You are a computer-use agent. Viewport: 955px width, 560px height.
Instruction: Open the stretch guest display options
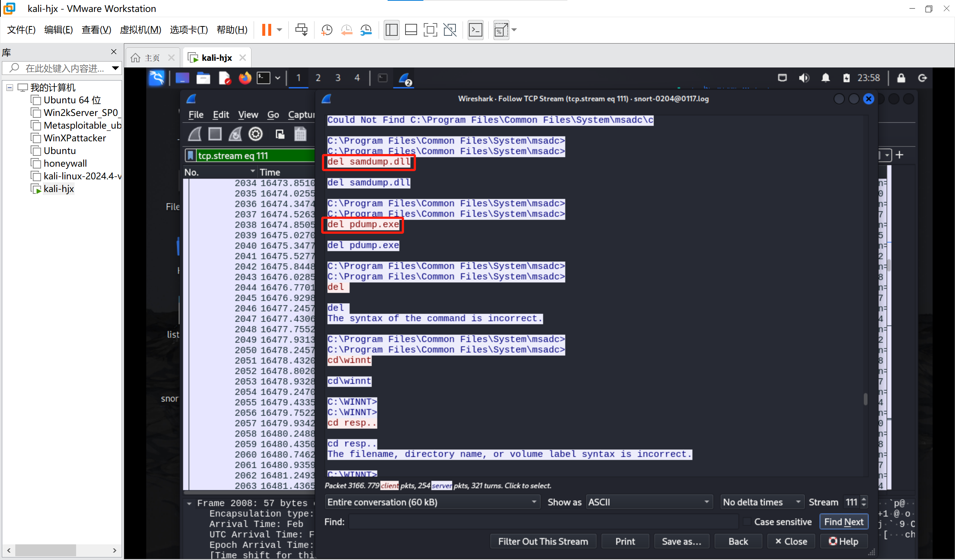point(501,29)
